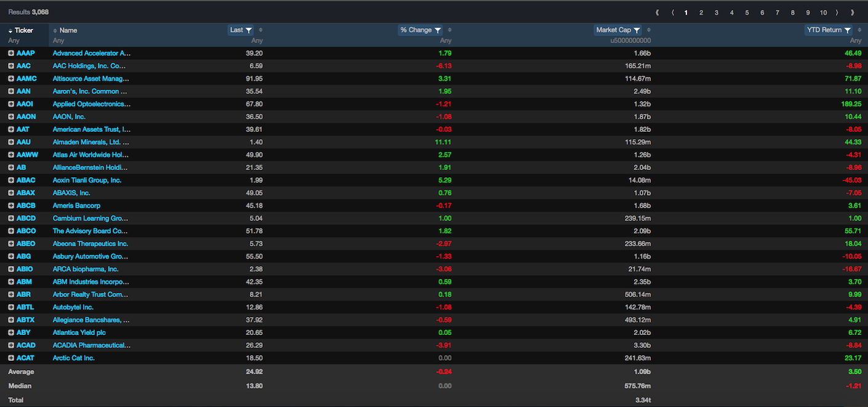Image resolution: width=868 pixels, height=407 pixels.
Task: Click the sort arrows right of the Last filter
Action: pyautogui.click(x=260, y=30)
